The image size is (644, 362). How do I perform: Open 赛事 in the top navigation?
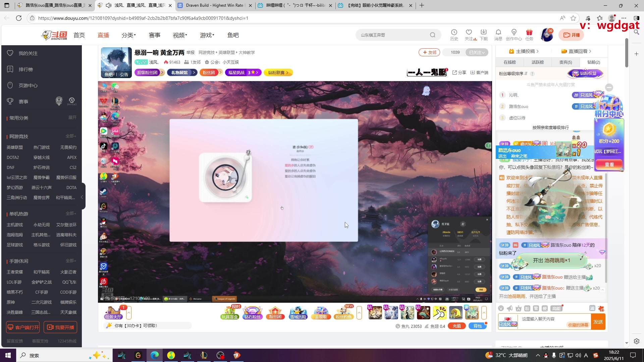(155, 35)
